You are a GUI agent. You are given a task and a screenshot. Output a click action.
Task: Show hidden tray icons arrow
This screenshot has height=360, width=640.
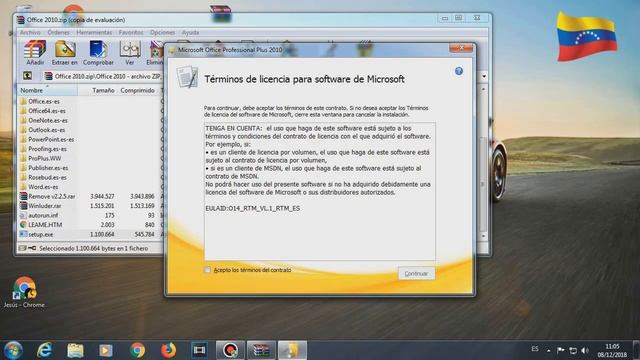click(x=549, y=350)
